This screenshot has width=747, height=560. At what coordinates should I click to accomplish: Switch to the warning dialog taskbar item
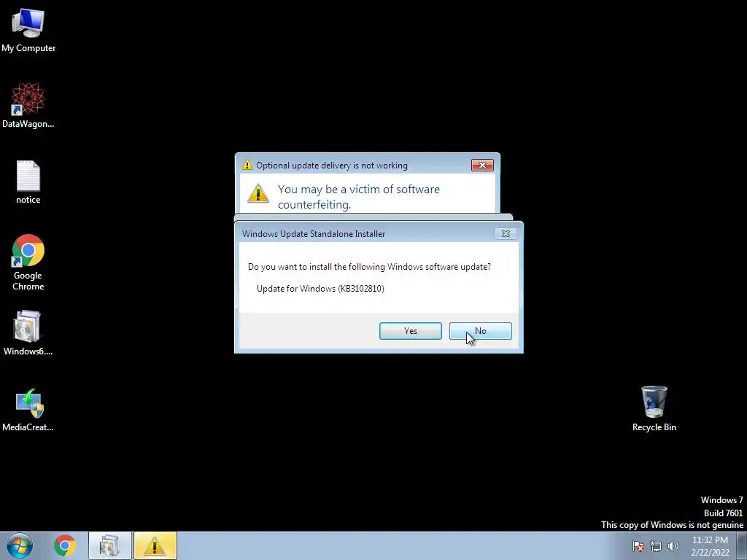coord(155,545)
